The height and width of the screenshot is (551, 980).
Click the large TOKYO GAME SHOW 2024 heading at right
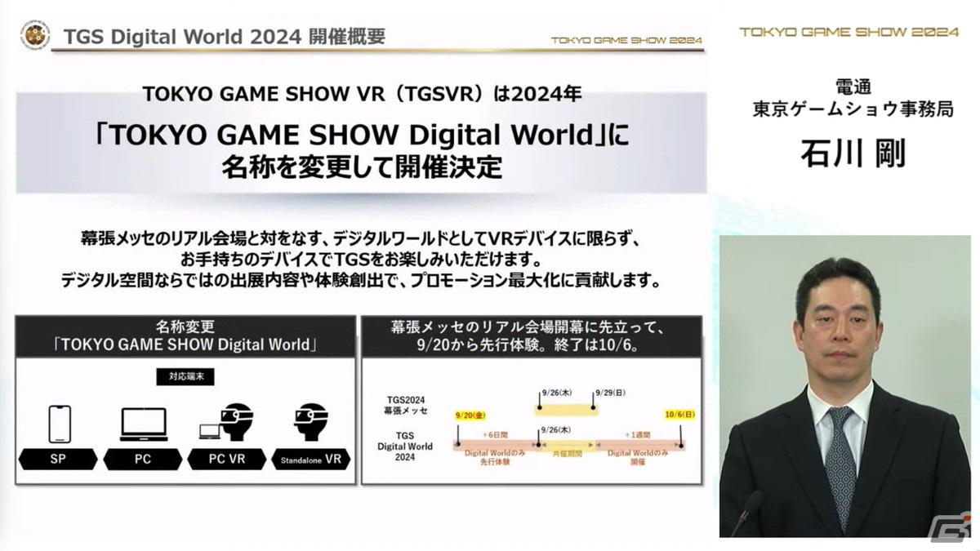pos(849,32)
